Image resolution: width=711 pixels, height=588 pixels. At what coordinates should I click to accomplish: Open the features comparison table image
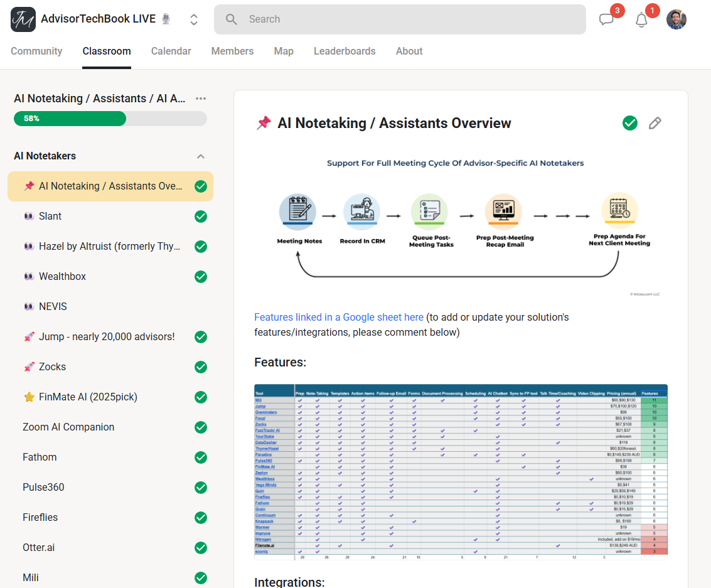coord(461,472)
